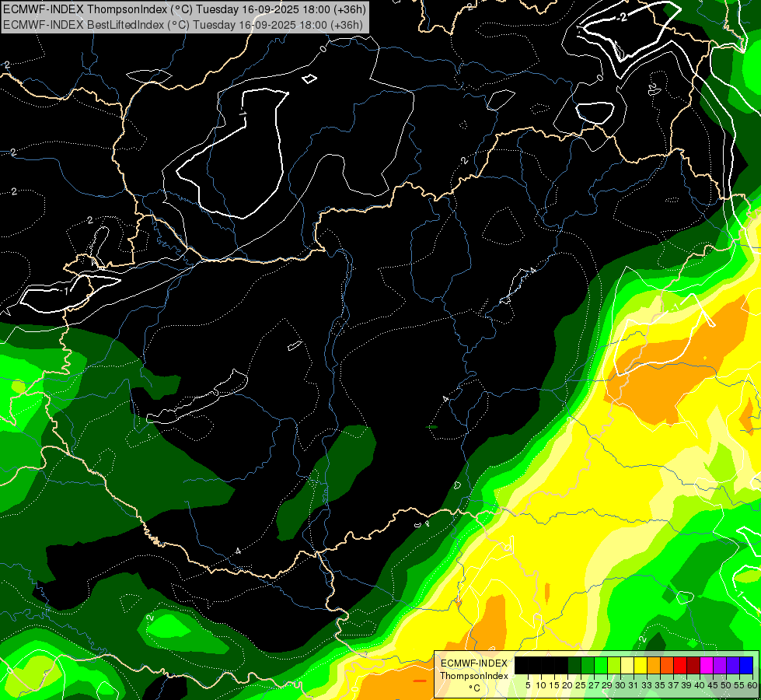Click the indigo 50–55 legend swatch
The height and width of the screenshot is (700, 761).
[733, 665]
